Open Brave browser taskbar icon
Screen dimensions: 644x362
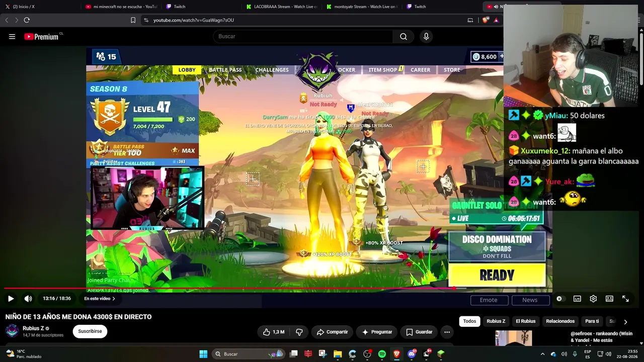[x=396, y=354]
